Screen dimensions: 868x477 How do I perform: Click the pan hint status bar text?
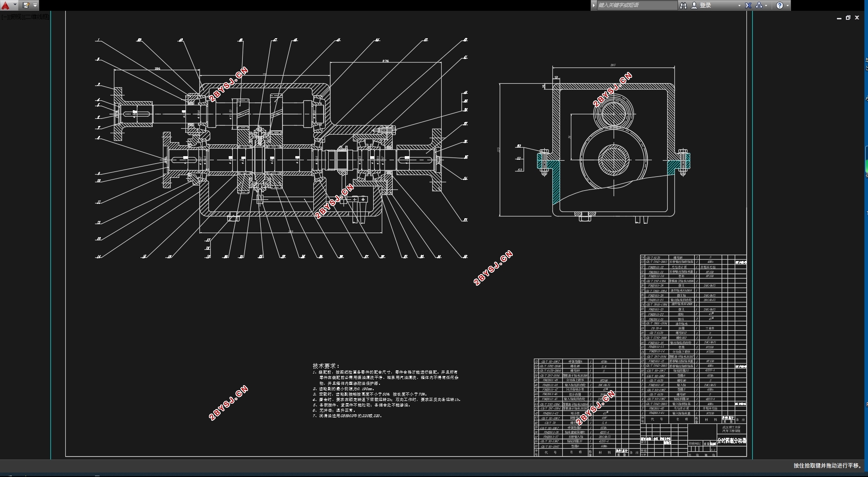pos(827,466)
